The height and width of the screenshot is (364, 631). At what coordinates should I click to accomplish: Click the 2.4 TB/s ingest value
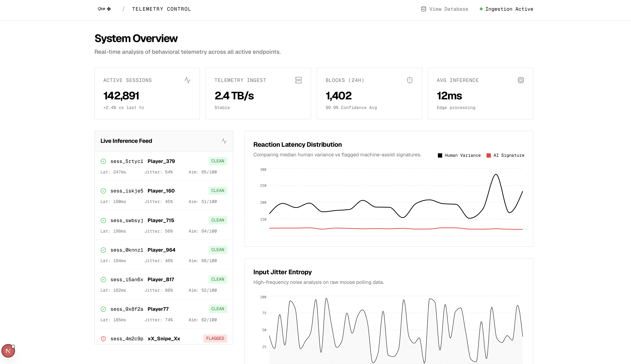click(234, 96)
